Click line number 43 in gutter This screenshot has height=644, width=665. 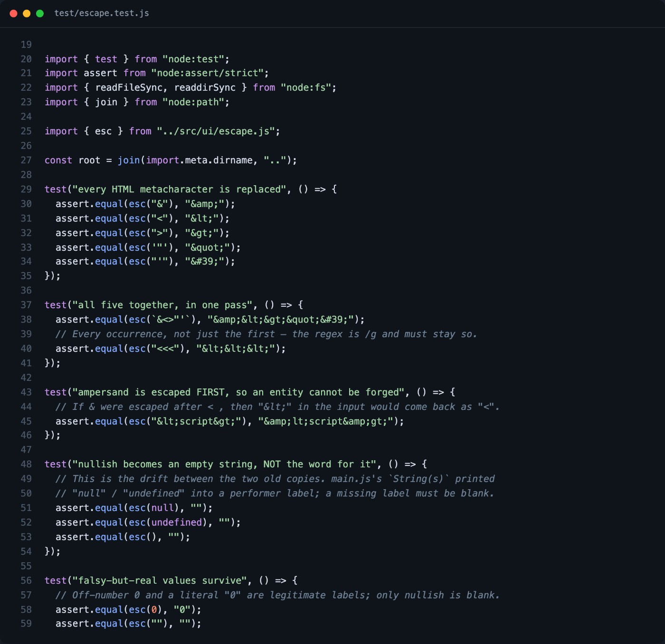(26, 392)
